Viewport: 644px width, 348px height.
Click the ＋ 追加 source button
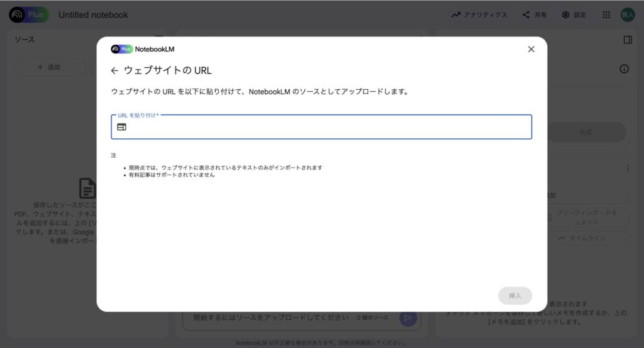[x=49, y=67]
